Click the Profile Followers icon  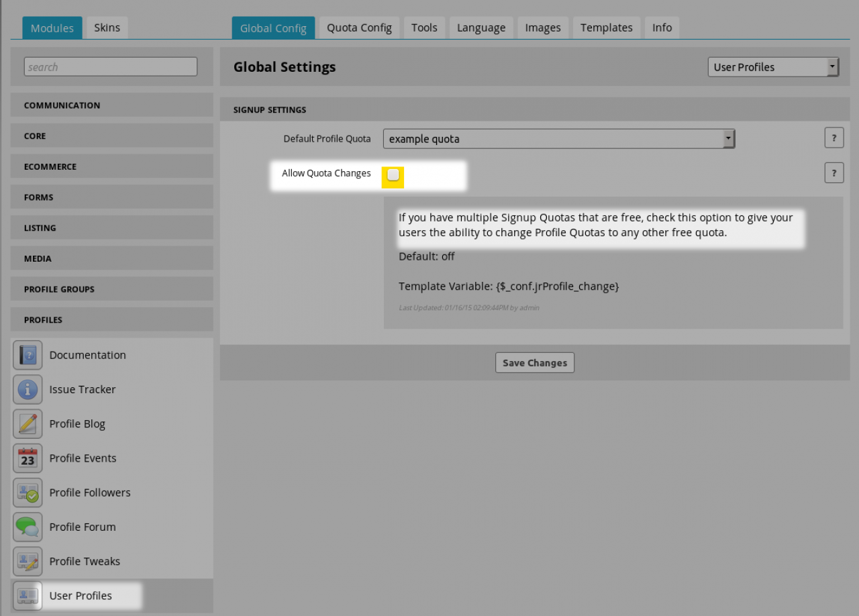(x=28, y=493)
